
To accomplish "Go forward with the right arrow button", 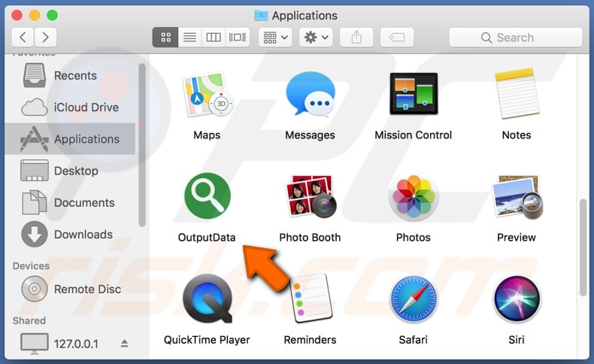I will point(45,37).
